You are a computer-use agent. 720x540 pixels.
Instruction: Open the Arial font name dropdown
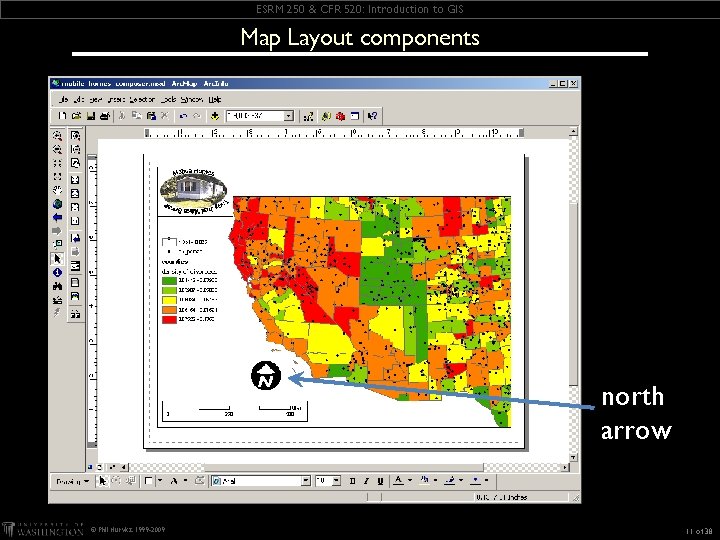click(306, 481)
